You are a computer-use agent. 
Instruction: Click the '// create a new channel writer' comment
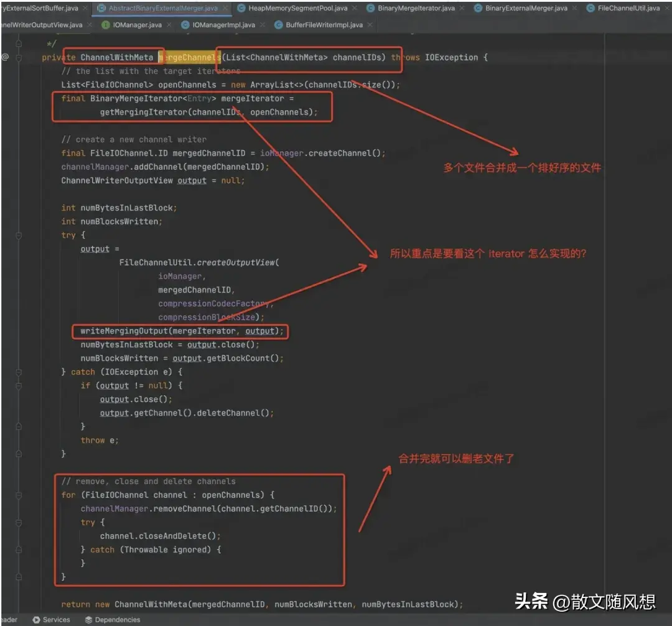coord(134,139)
